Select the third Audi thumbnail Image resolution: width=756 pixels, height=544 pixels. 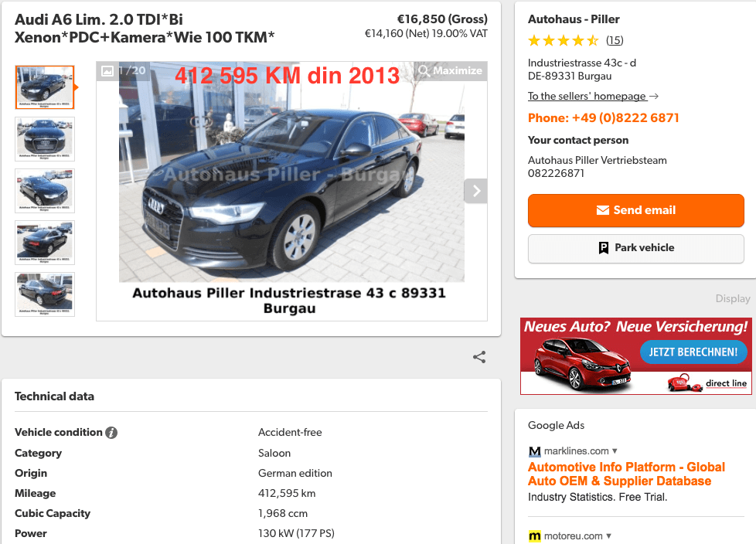(x=45, y=191)
